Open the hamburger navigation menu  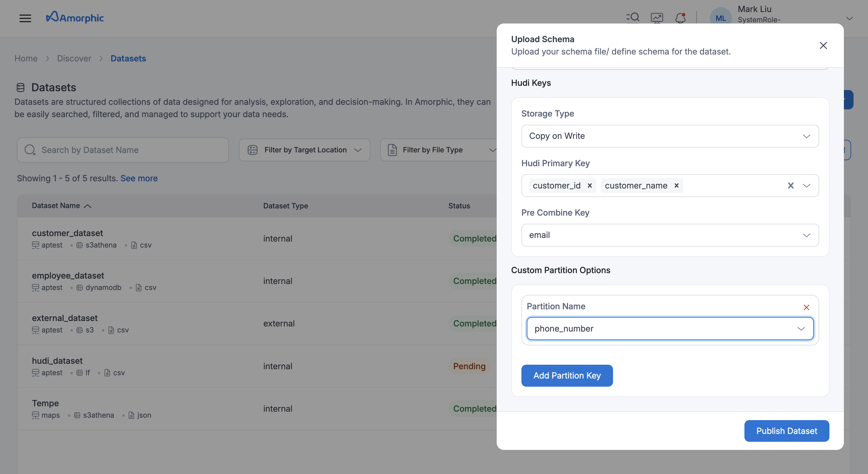(x=25, y=18)
